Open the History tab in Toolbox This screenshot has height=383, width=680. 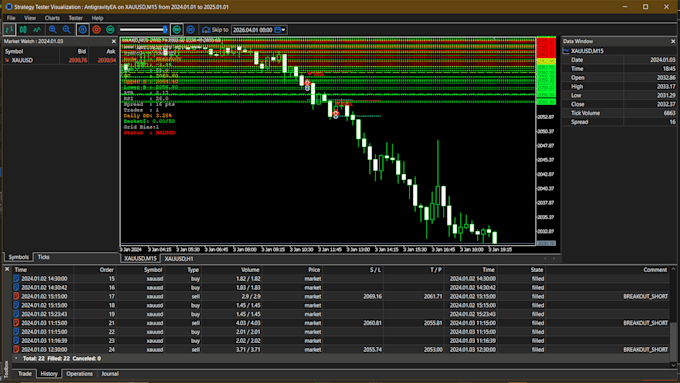(x=49, y=373)
